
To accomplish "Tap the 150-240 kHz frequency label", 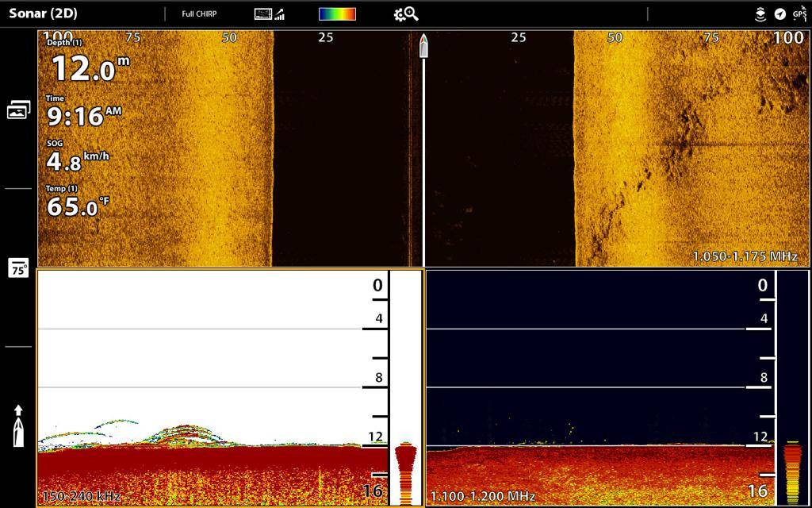I will 82,496.
